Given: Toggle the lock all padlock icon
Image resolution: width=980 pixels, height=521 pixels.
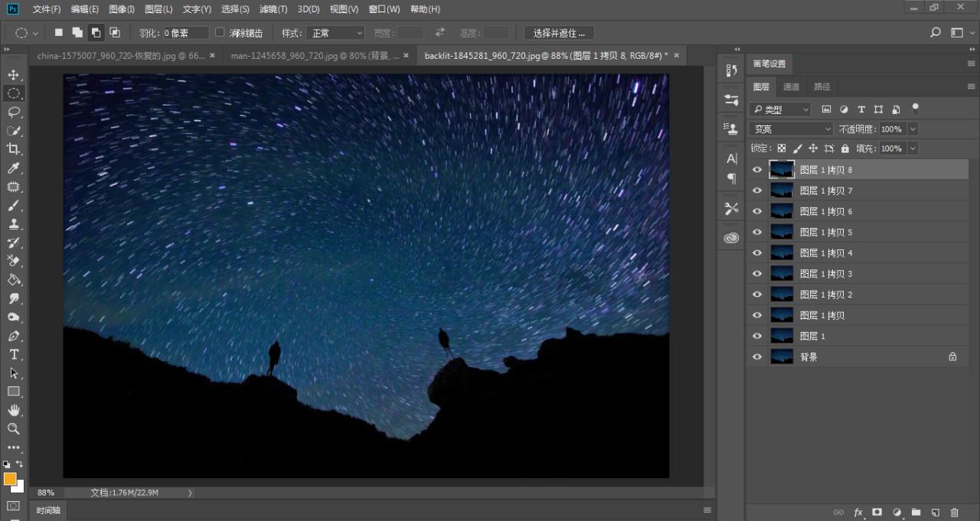Looking at the screenshot, I should (845, 148).
